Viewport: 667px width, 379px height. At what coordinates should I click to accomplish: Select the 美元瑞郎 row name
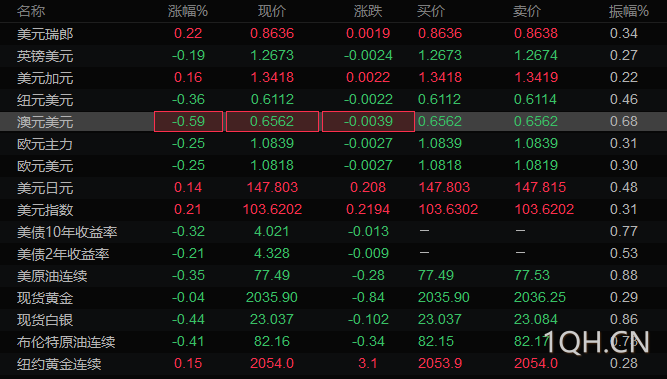coord(45,34)
